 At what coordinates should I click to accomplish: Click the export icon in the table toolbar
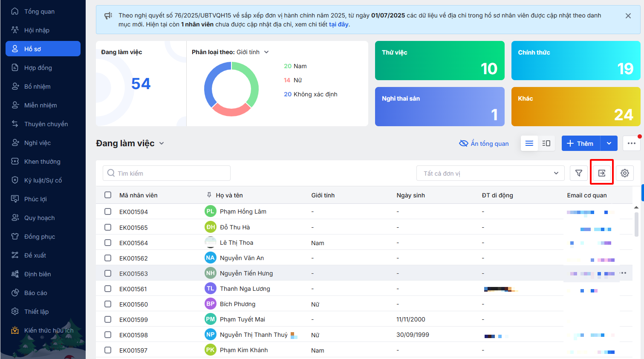coord(601,173)
